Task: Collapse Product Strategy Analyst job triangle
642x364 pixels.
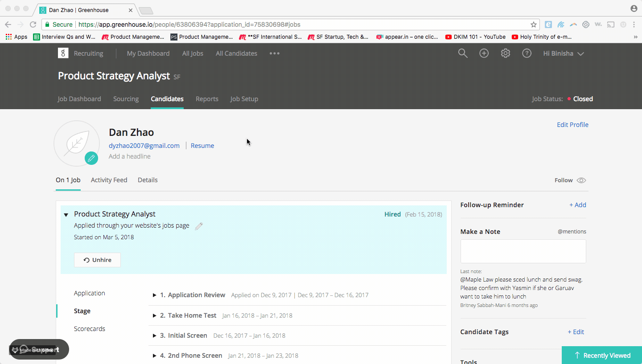Action: click(66, 215)
